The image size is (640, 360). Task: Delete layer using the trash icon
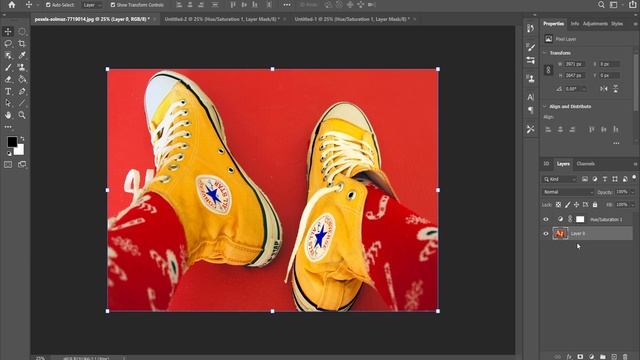point(625,356)
